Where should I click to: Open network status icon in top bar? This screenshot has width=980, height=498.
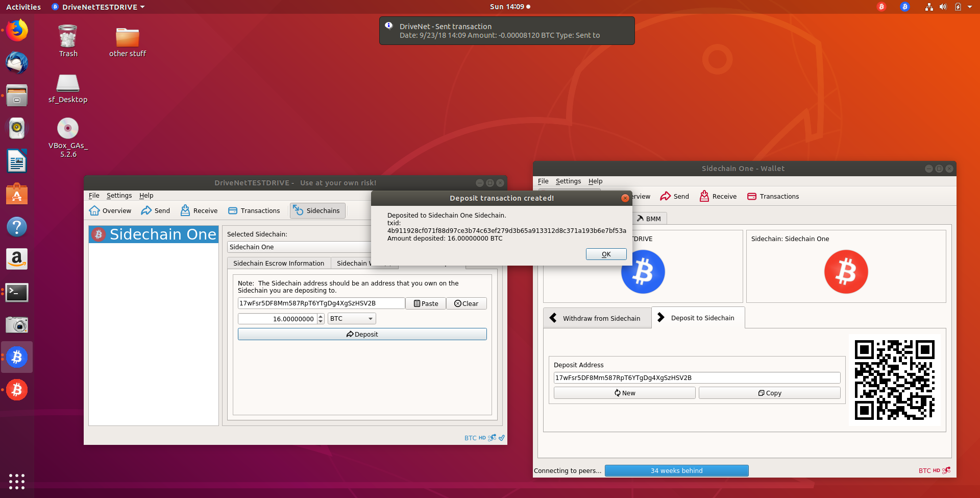click(929, 7)
